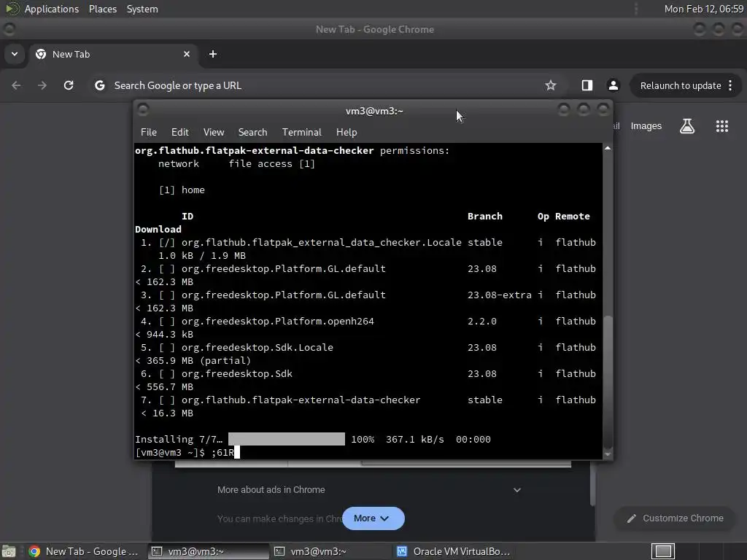Open terminal View menu
Viewport: 747px width, 560px height.
214,132
